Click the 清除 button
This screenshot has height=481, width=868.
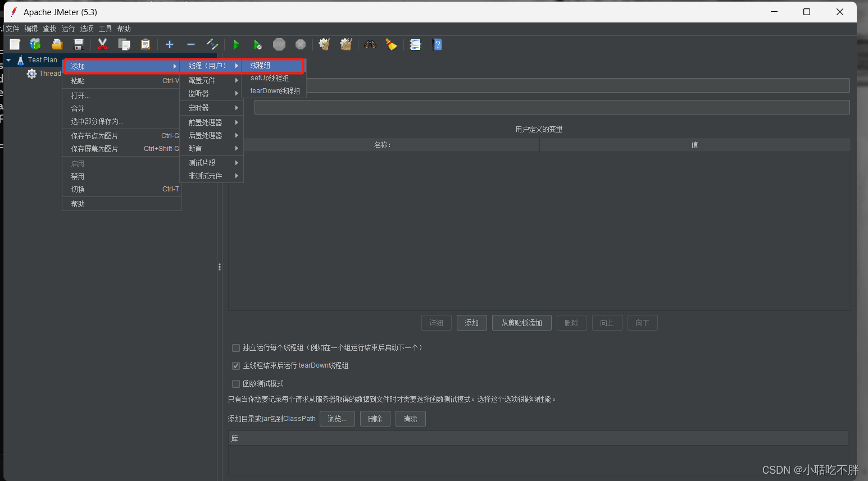coord(410,419)
